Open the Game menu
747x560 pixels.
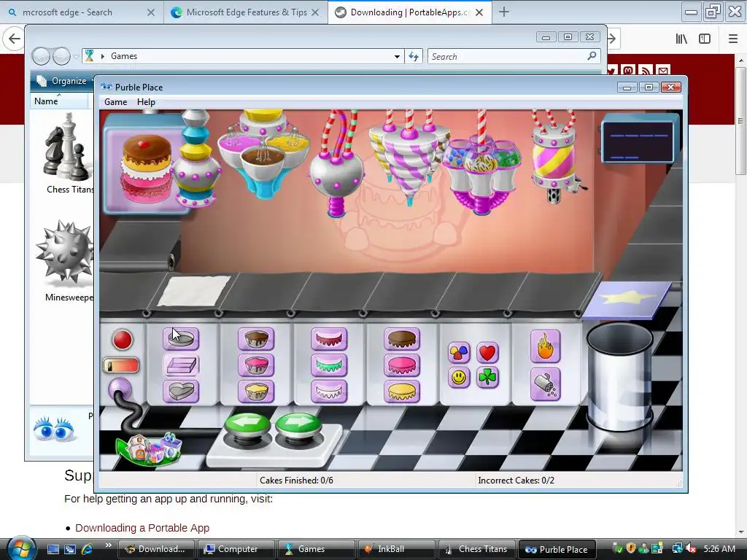[116, 102]
